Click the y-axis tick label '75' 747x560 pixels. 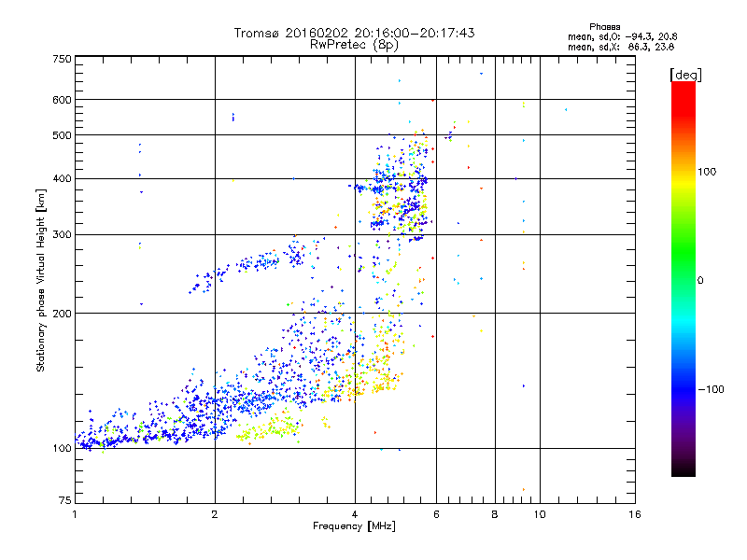point(65,500)
